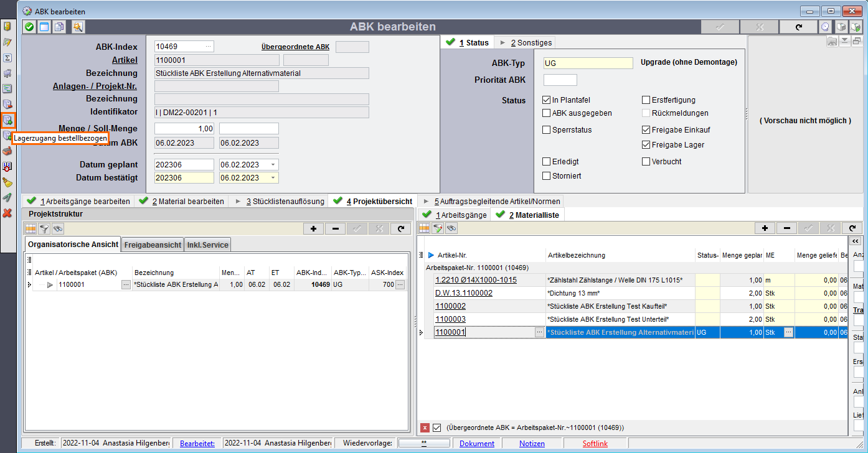This screenshot has height=453, width=868.
Task: Check the Erstfertigung checkbox
Action: (x=646, y=100)
